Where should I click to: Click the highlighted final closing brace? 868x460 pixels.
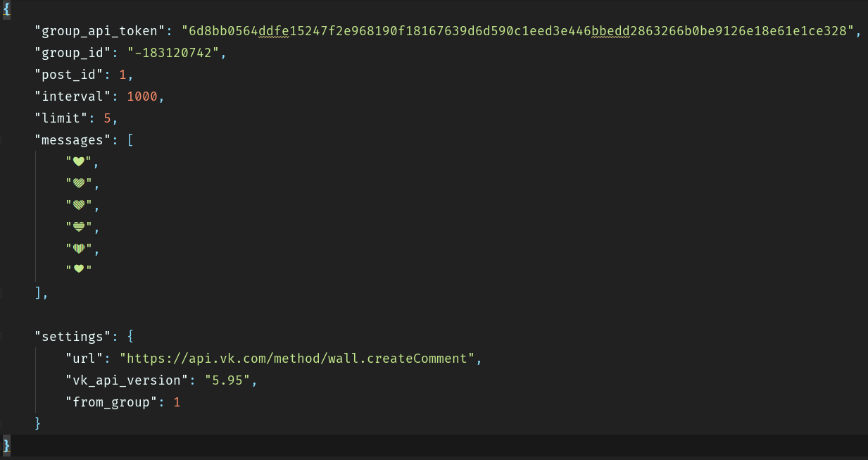click(x=7, y=445)
